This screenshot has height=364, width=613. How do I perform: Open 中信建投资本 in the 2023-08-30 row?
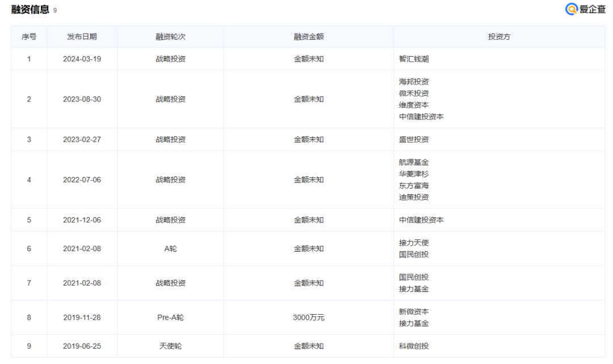point(421,117)
